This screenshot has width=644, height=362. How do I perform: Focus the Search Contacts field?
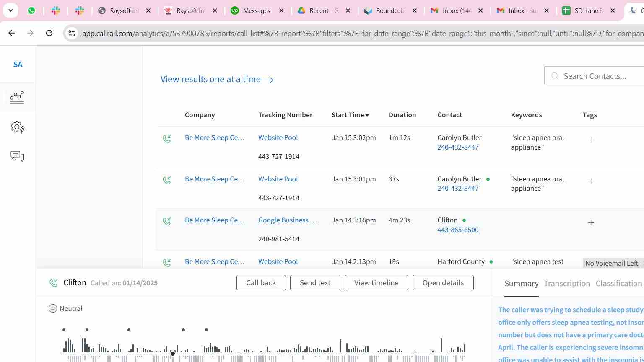[594, 76]
